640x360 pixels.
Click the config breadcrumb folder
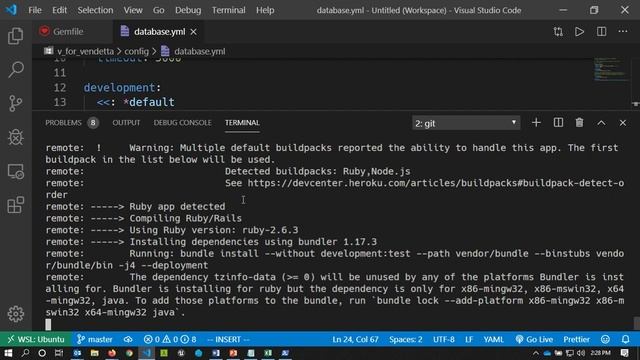136,51
